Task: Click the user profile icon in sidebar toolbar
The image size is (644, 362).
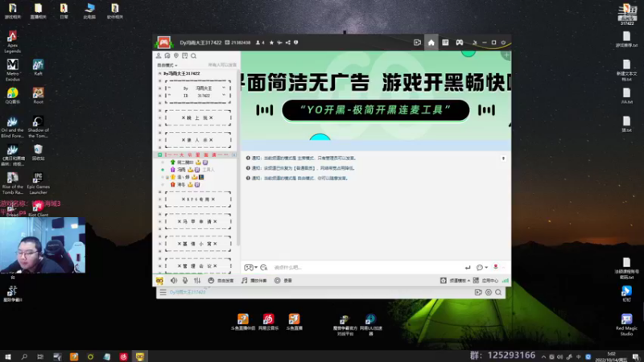Action: click(159, 56)
